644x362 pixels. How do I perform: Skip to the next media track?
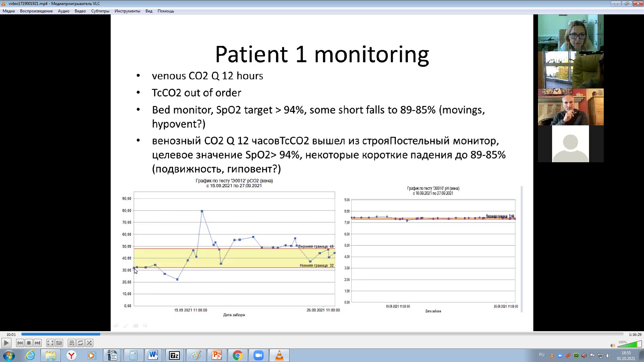(x=38, y=343)
